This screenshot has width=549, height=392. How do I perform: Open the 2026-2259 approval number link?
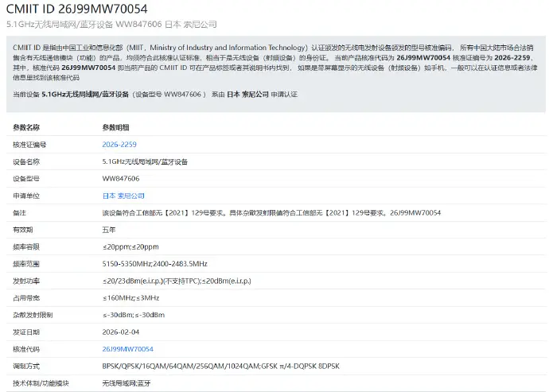[x=119, y=145]
